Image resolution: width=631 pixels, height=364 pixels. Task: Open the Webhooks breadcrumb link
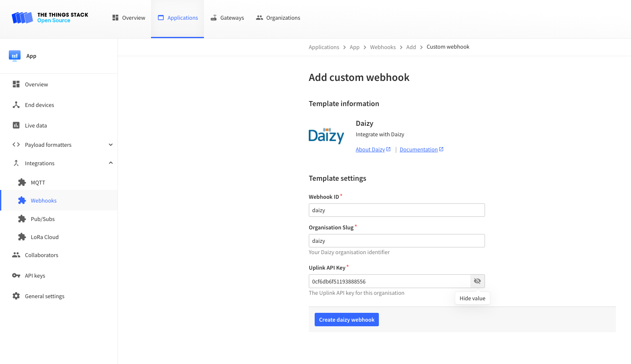pos(383,47)
